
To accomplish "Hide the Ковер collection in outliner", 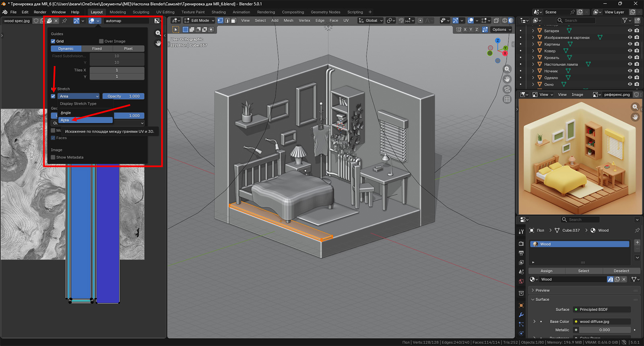I will (x=630, y=51).
